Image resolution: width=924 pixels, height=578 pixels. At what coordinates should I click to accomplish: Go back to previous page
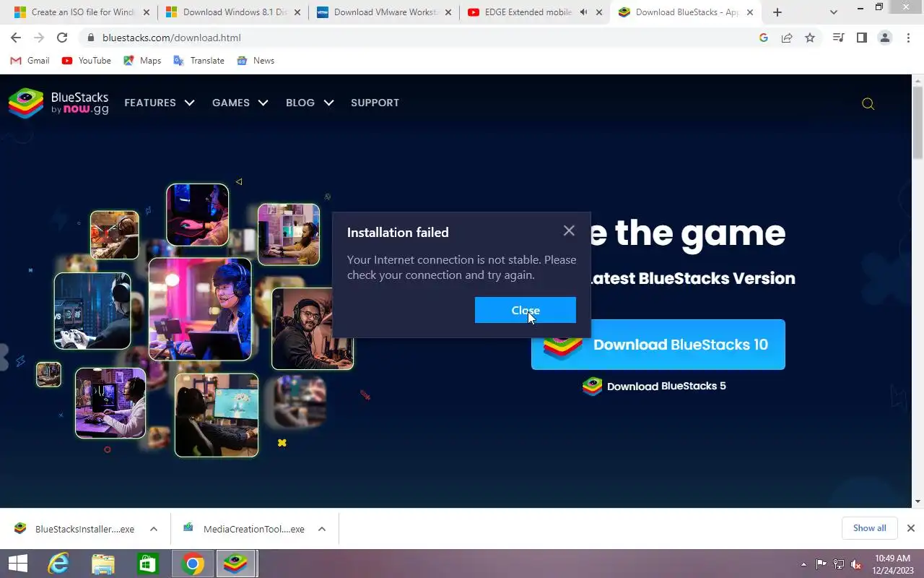[16, 38]
